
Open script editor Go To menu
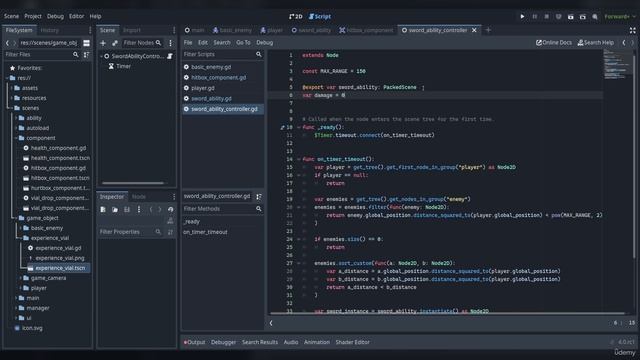243,42
